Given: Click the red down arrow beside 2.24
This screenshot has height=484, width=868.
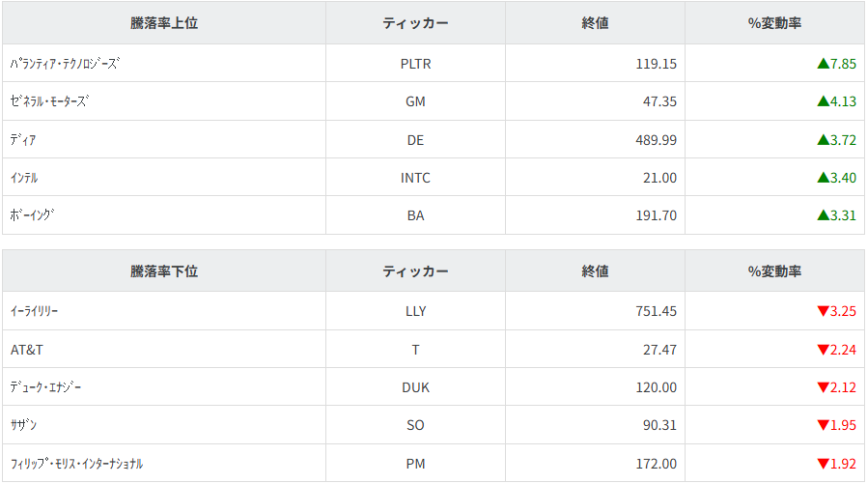Looking at the screenshot, I should (x=823, y=350).
